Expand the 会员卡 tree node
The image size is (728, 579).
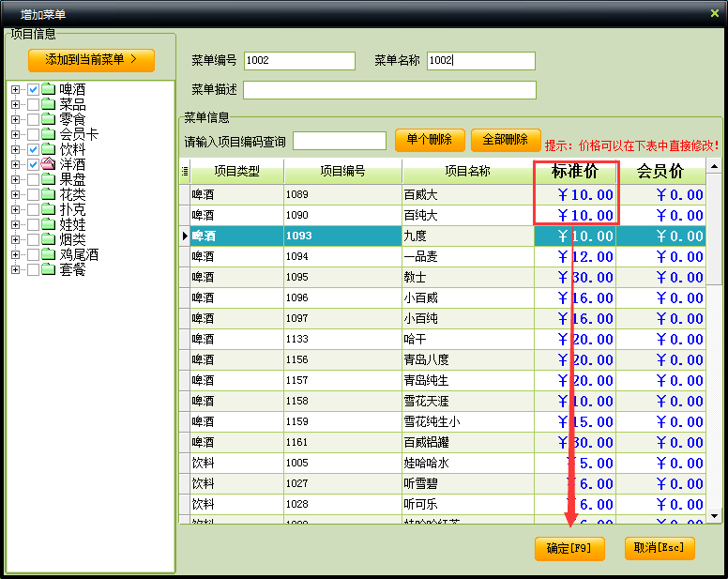pos(15,134)
